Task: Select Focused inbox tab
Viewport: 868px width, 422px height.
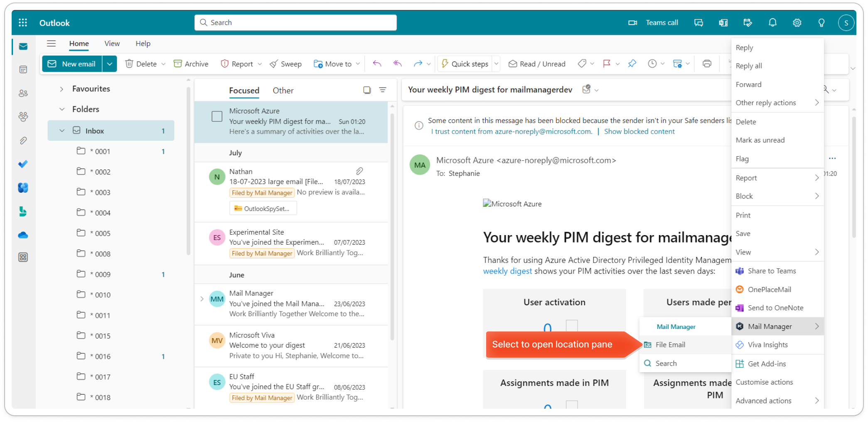Action: click(244, 91)
